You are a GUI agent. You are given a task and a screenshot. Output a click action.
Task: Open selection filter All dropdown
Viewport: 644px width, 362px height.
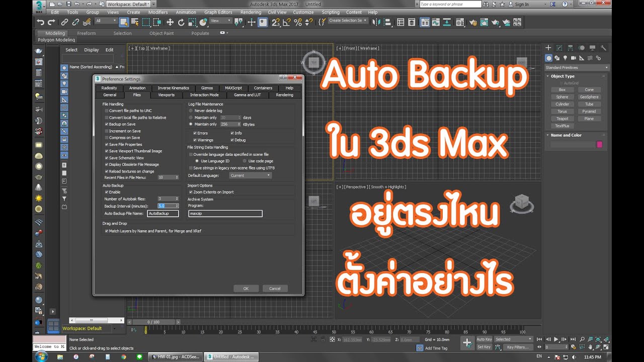(106, 21)
